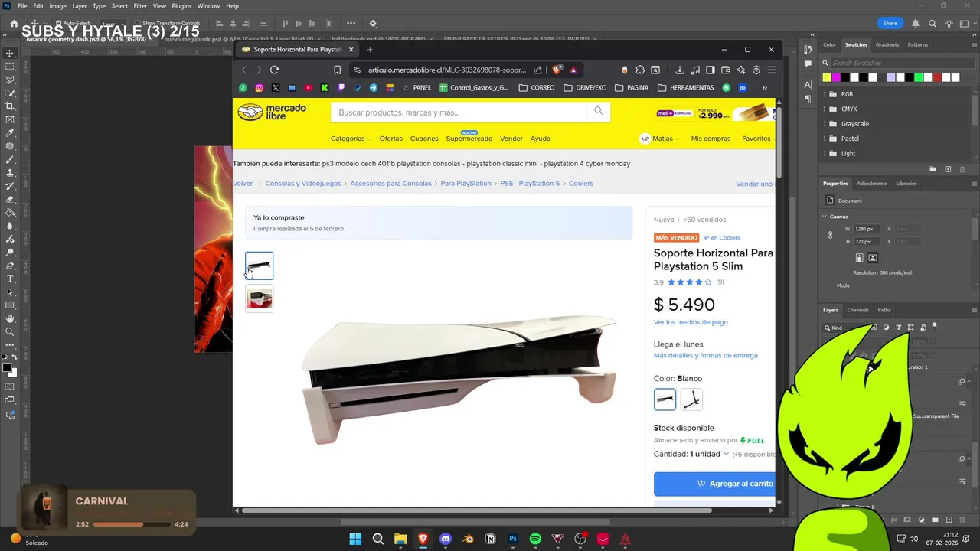Select the Zoom tool in Photoshop toolbar
Image resolution: width=980 pixels, height=551 pixels.
coord(10,331)
